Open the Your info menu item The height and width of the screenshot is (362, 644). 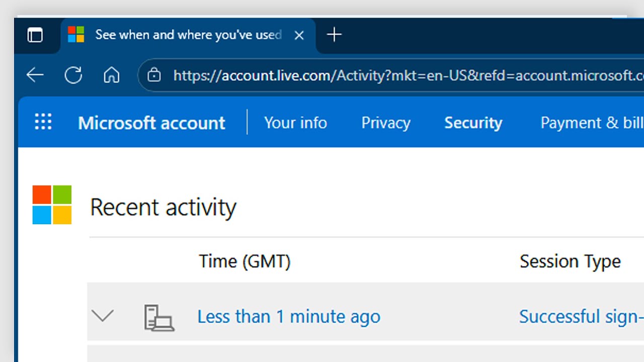click(x=295, y=123)
